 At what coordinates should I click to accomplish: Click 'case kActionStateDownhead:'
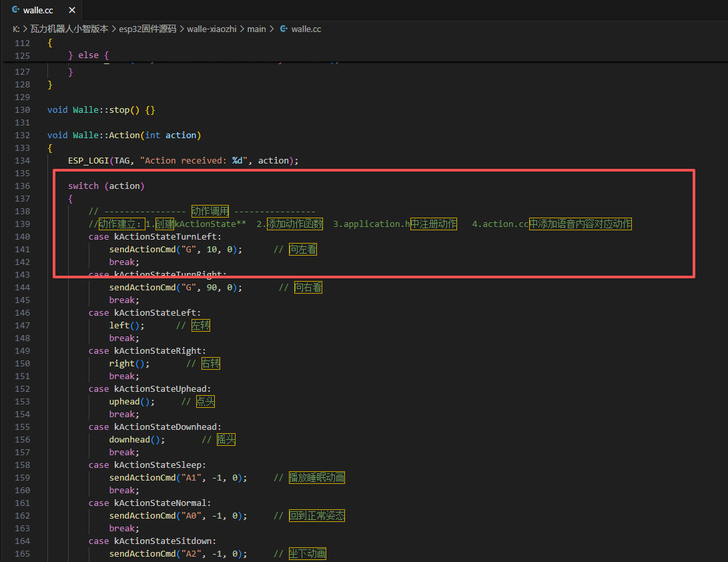[155, 427]
